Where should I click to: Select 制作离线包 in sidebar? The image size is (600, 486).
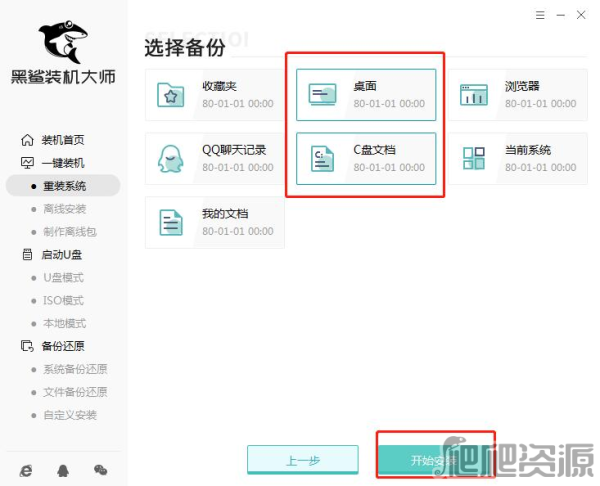pos(70,232)
